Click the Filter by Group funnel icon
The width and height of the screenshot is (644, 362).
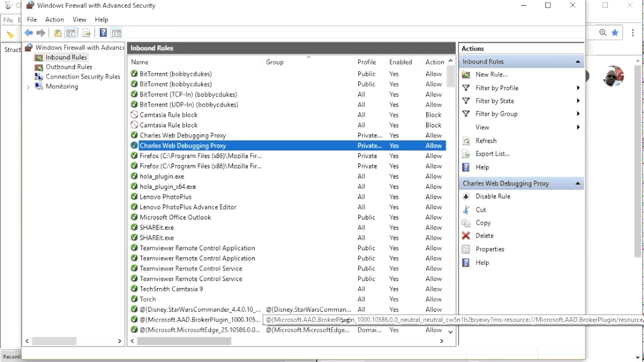[x=466, y=114]
